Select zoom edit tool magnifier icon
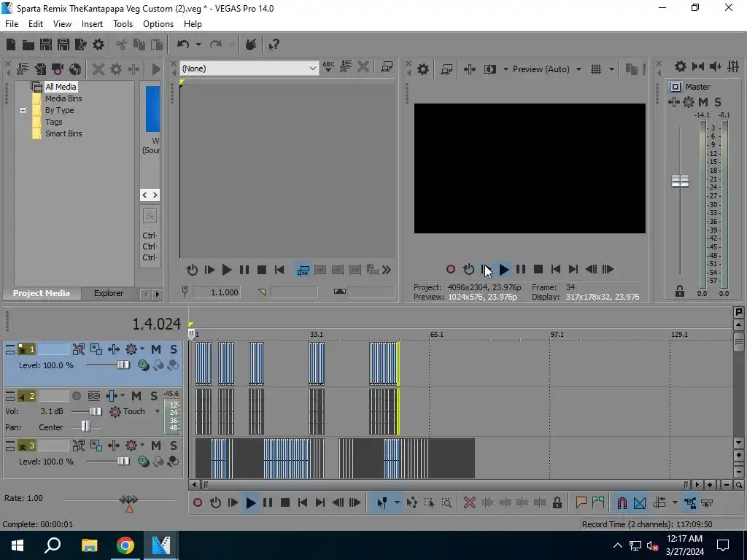 click(x=446, y=503)
